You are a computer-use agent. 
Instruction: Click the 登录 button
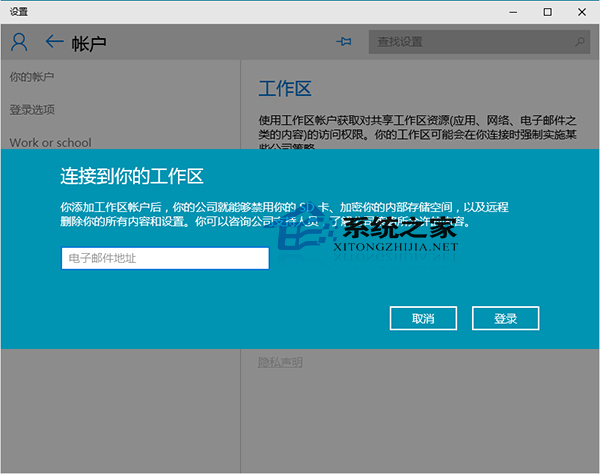[x=505, y=318]
